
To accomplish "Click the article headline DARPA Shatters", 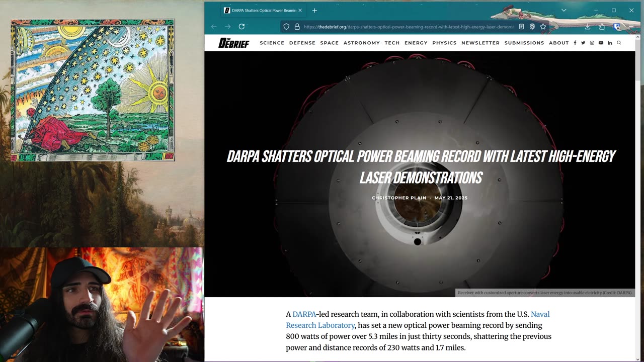I will click(x=421, y=167).
